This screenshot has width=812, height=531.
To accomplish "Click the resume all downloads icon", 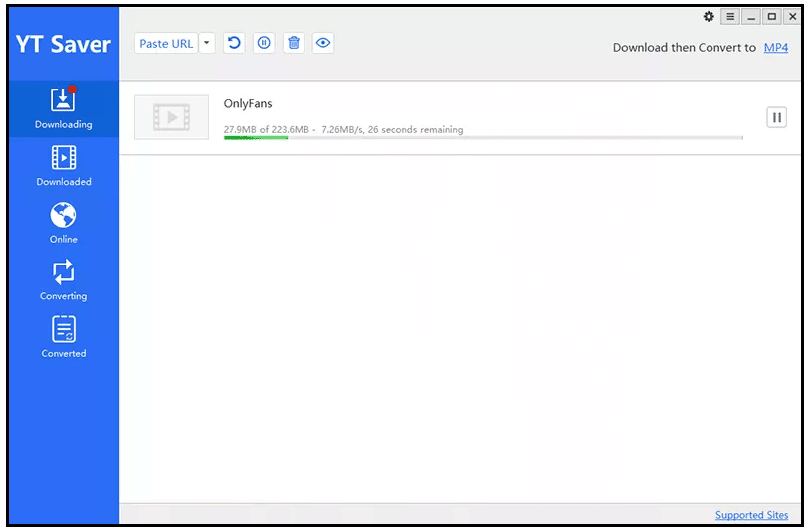I will 234,43.
